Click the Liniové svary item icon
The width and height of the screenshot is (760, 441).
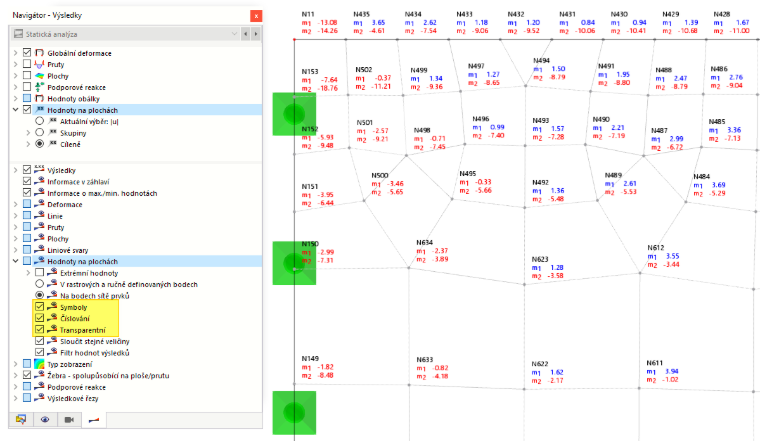[39, 250]
